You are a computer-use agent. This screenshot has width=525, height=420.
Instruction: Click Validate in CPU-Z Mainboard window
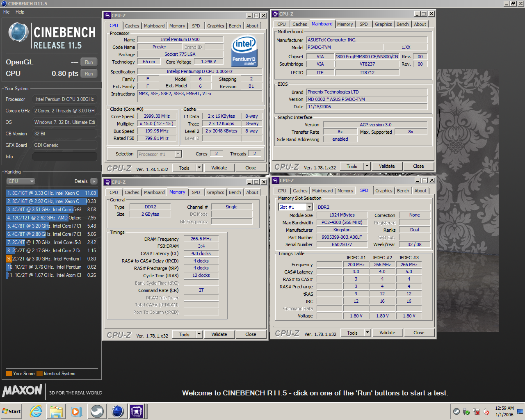tap(387, 167)
